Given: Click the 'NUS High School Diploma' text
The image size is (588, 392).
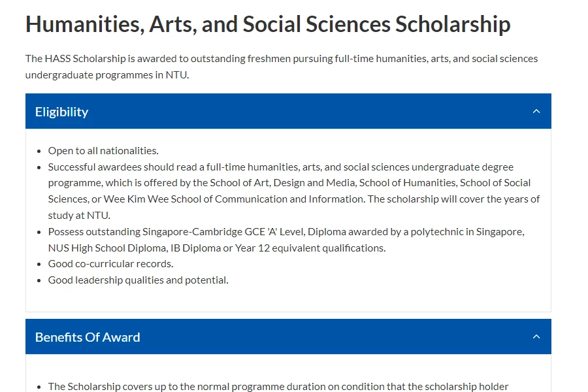Looking at the screenshot, I should (108, 248).
